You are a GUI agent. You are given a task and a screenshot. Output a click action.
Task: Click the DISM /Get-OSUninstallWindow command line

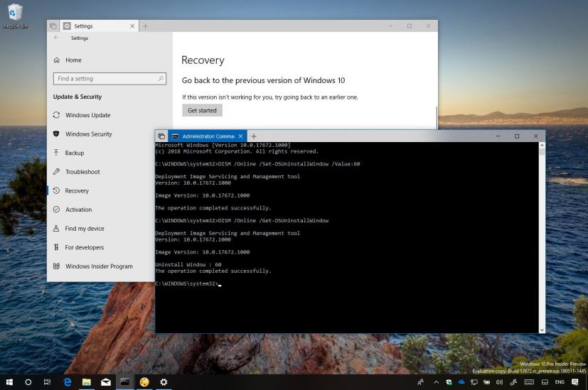point(242,220)
